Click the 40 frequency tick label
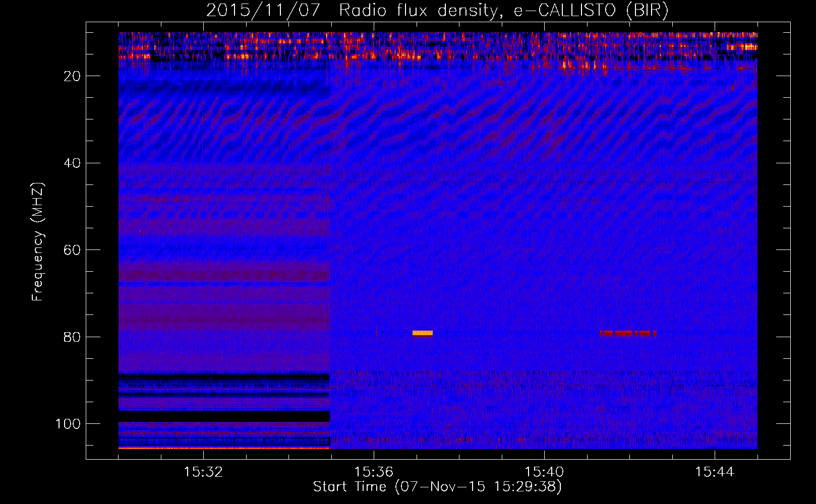The image size is (816, 504). click(72, 163)
